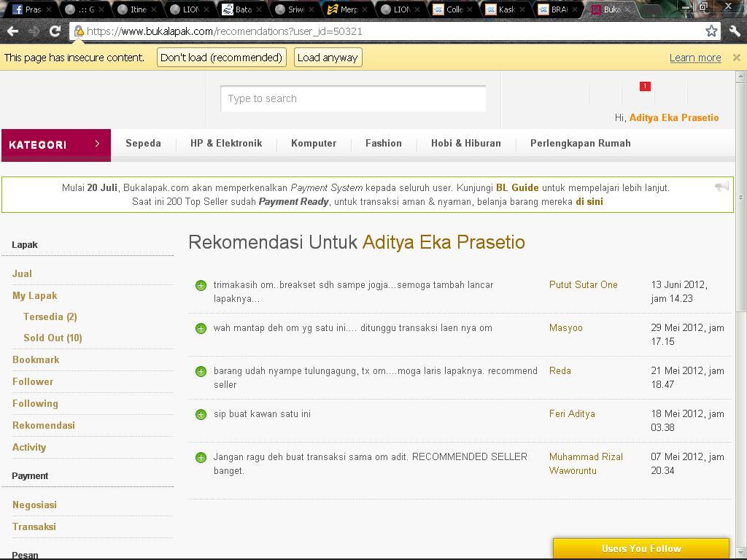Viewport: 747px width, 560px height.
Task: Click the browser address bar URL
Action: 224,31
